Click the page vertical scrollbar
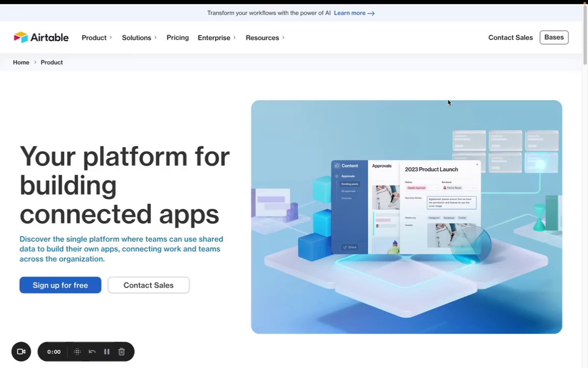 tap(584, 34)
